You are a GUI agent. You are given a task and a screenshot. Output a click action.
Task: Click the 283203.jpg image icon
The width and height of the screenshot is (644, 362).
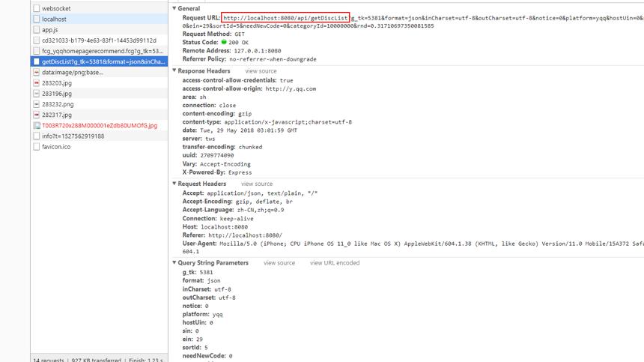[x=37, y=83]
